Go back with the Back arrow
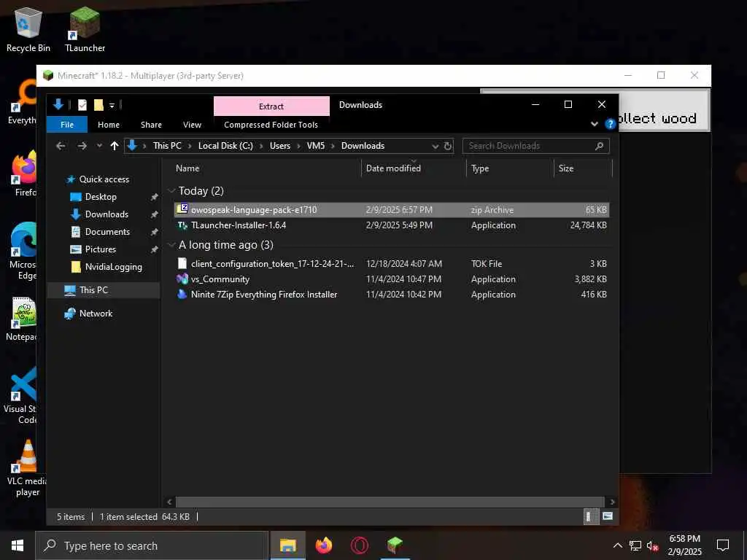Screen dimensions: 747x560 tap(61, 146)
